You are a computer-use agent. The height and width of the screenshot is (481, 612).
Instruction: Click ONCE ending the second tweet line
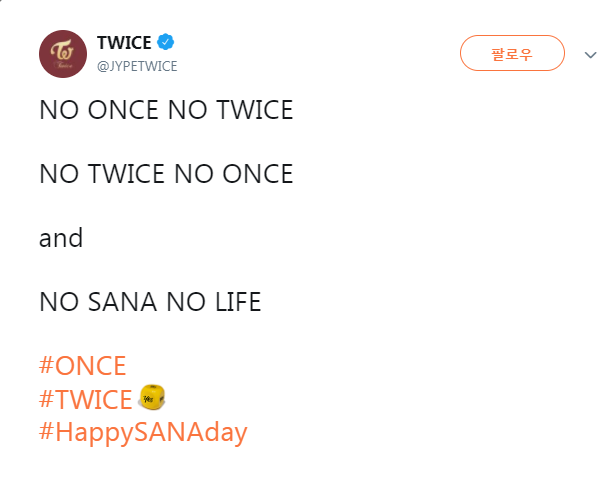257,174
